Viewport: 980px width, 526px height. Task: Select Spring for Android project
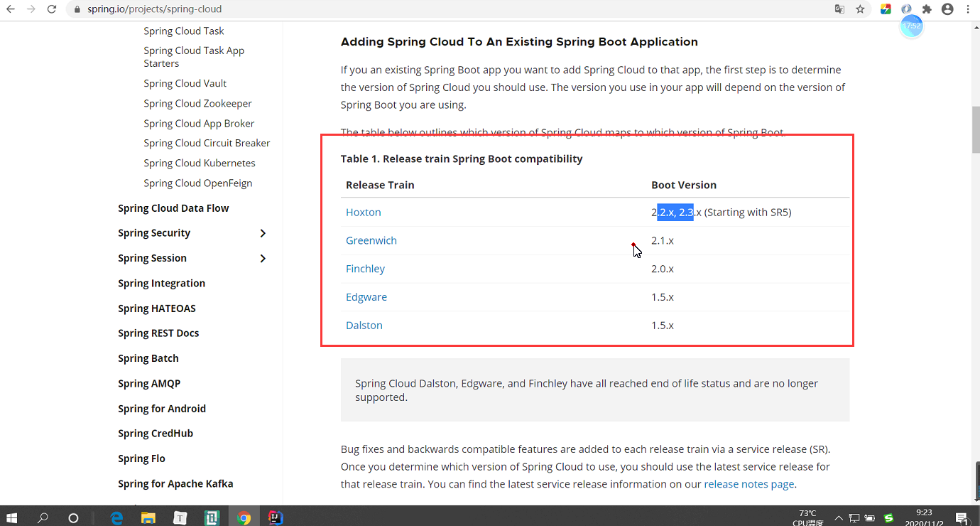coord(162,409)
